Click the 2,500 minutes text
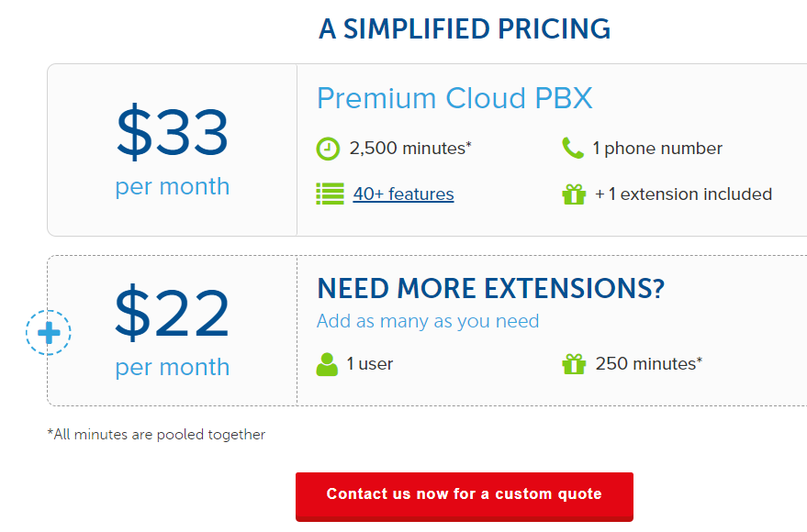This screenshot has width=807, height=532. (410, 148)
